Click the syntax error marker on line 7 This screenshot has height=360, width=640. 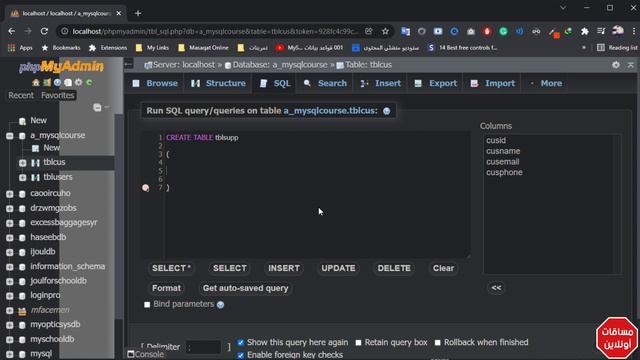tap(146, 188)
